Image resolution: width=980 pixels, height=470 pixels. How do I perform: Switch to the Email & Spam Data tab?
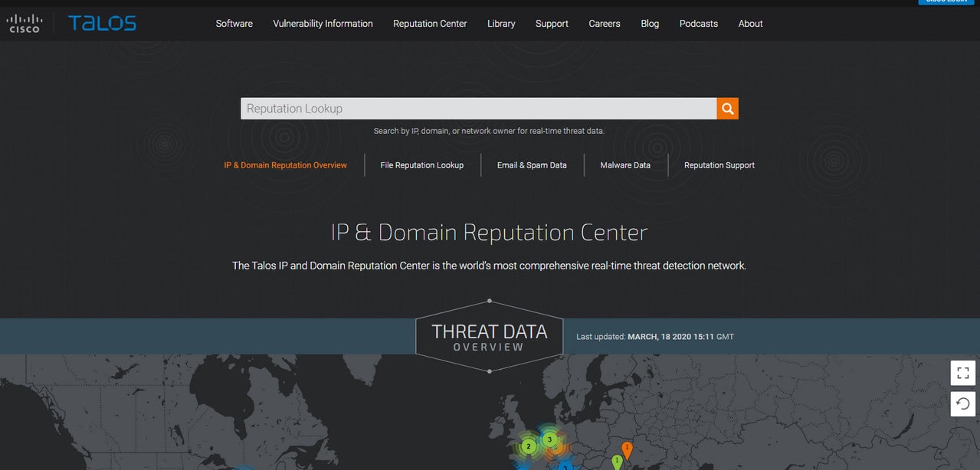point(532,165)
